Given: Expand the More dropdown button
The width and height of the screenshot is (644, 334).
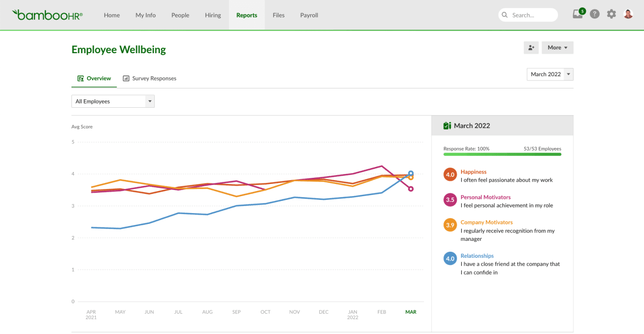Looking at the screenshot, I should coord(558,48).
